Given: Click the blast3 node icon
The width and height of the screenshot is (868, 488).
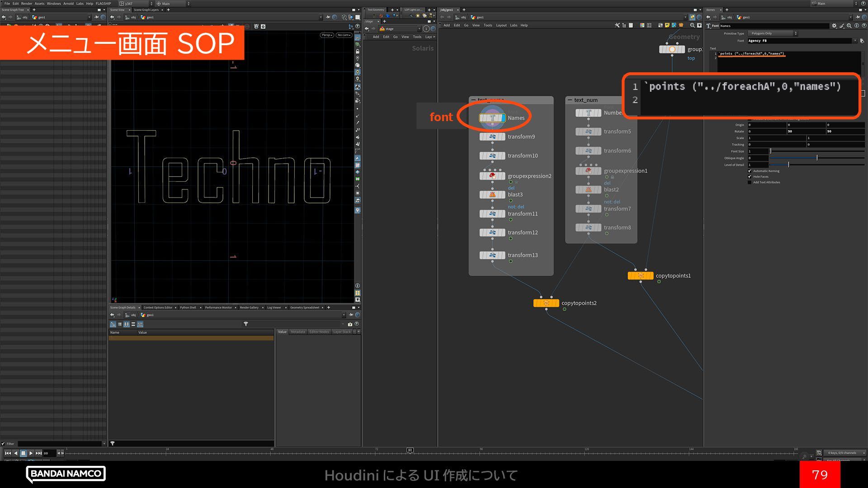Looking at the screenshot, I should (x=492, y=195).
